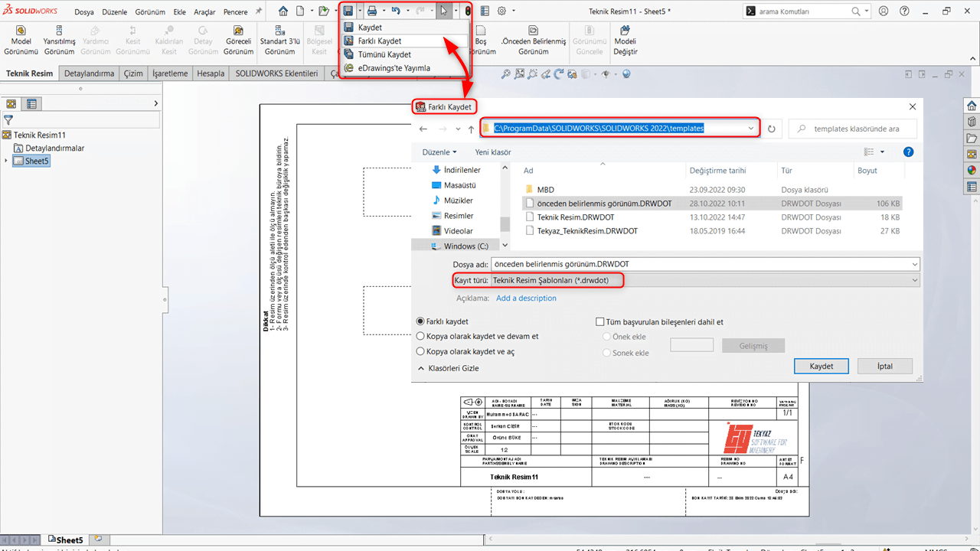The width and height of the screenshot is (980, 551).
Task: Click the refresh icon beside the path box
Action: pyautogui.click(x=772, y=129)
